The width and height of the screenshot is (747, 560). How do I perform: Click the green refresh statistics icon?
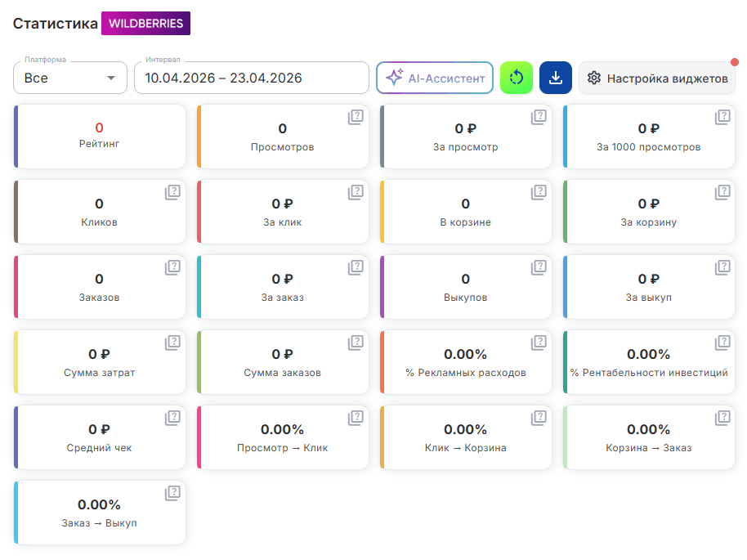[517, 78]
